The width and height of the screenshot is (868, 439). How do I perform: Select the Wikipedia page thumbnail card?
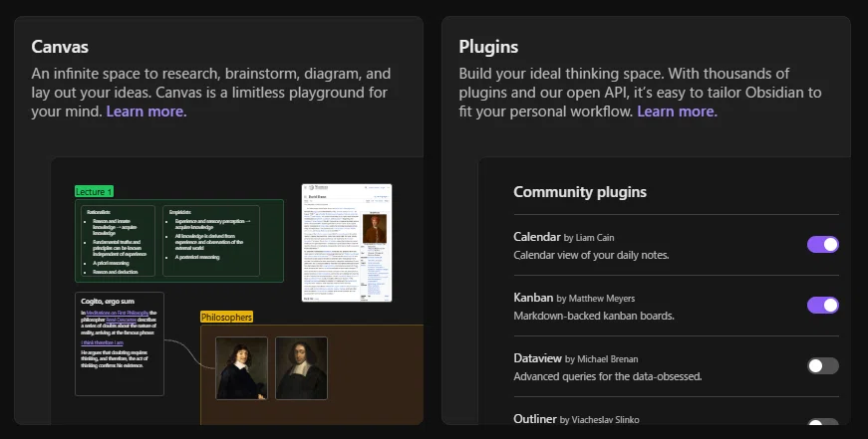click(x=347, y=243)
